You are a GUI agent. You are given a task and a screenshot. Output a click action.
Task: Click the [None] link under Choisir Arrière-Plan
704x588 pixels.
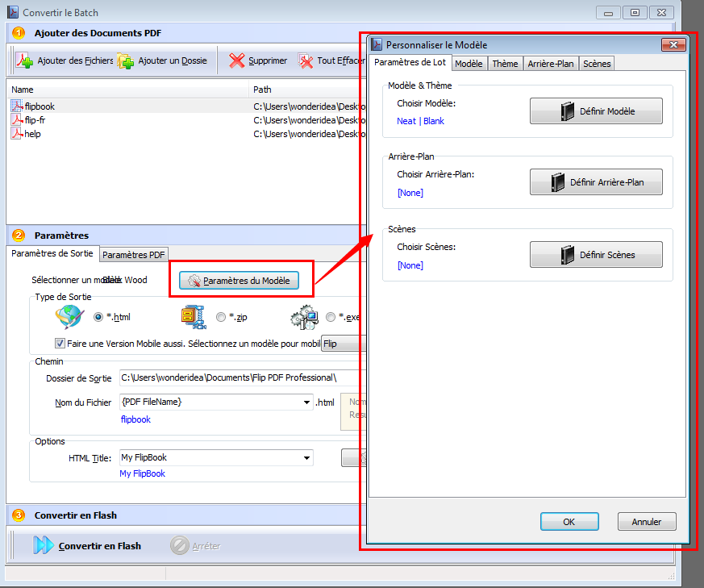(x=410, y=193)
